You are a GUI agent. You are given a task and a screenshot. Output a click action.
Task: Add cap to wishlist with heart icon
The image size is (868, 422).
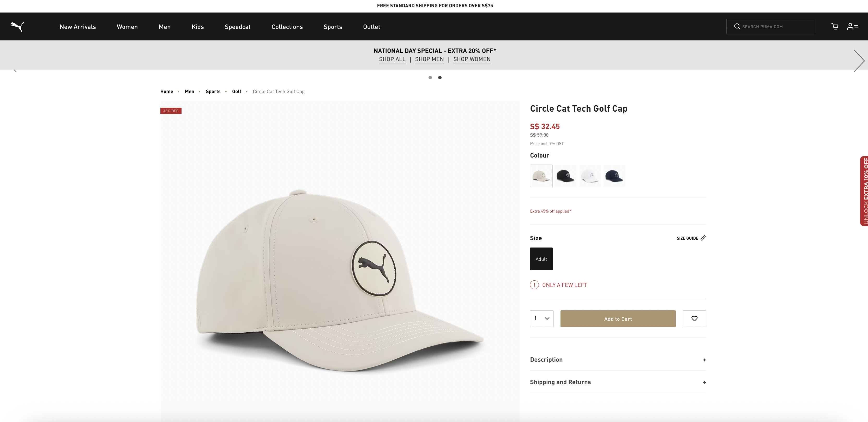pos(694,318)
